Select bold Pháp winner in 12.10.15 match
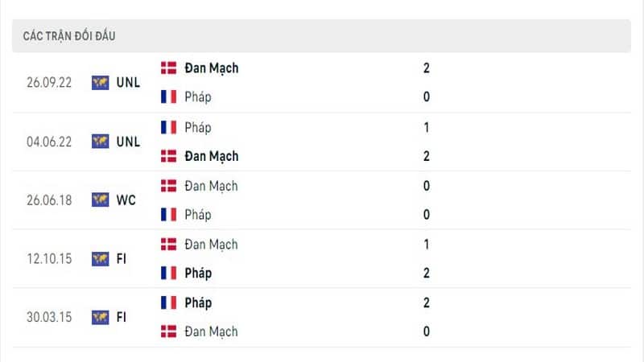This screenshot has height=362, width=644. tap(198, 274)
